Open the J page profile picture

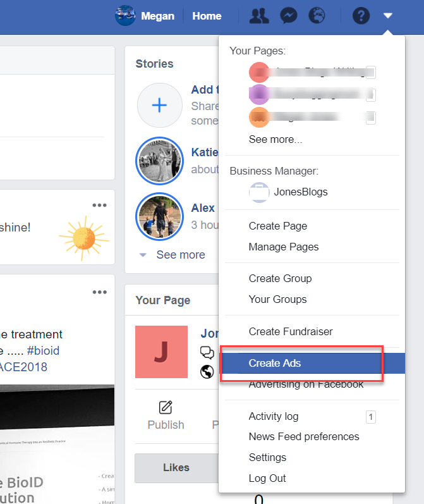(x=161, y=352)
